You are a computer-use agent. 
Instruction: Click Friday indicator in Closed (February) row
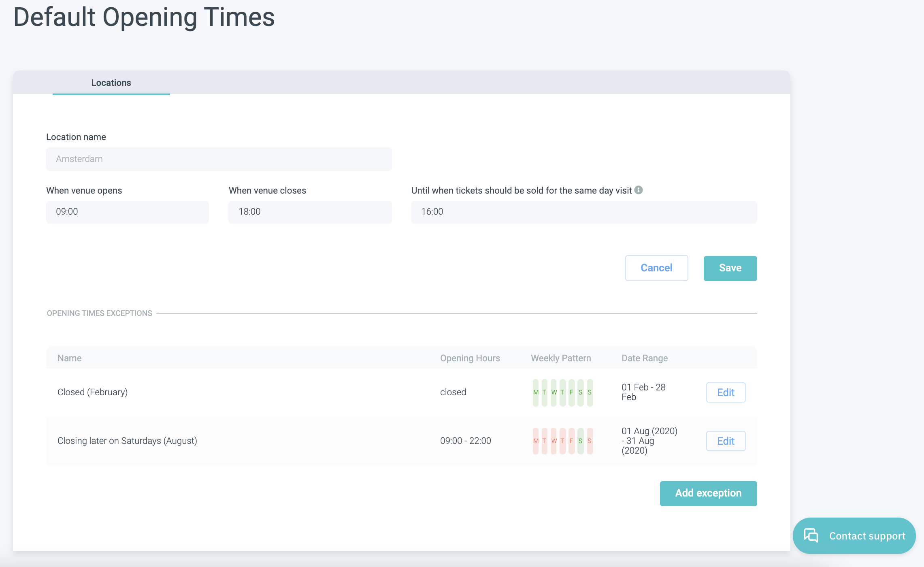(571, 392)
